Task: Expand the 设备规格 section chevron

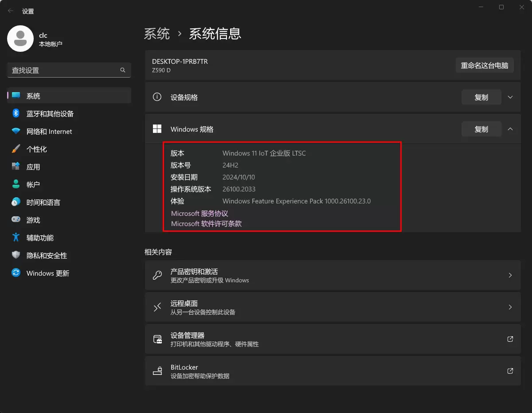Action: pos(510,97)
